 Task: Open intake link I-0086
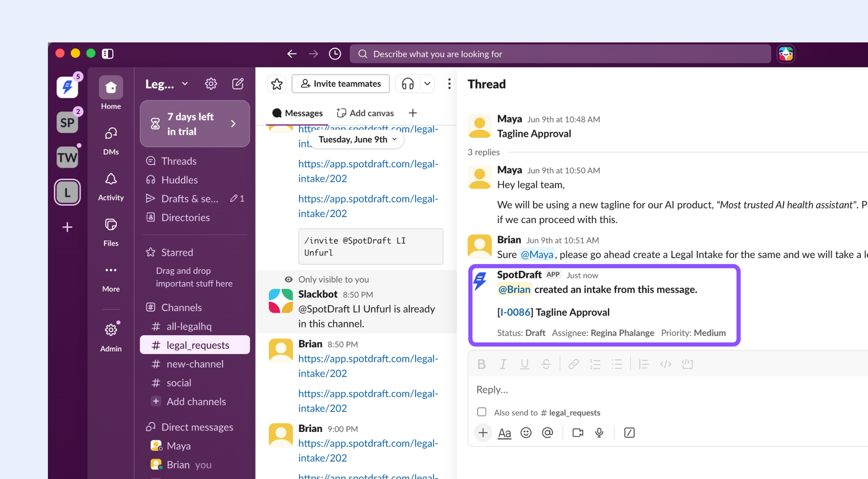click(x=515, y=312)
